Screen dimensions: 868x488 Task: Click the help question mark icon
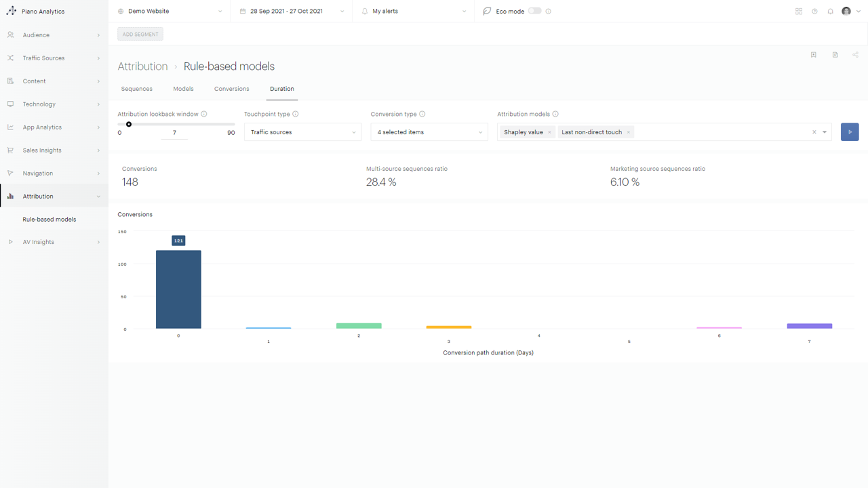pos(814,12)
